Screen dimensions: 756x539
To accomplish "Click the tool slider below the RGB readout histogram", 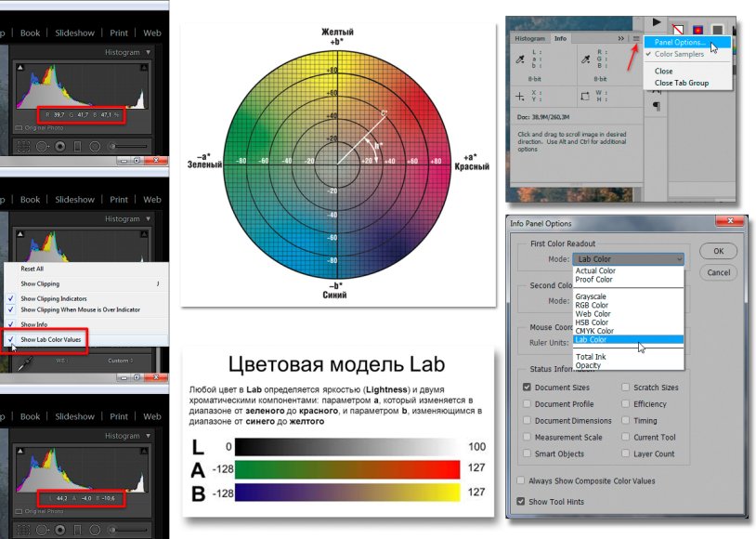I will 128,146.
